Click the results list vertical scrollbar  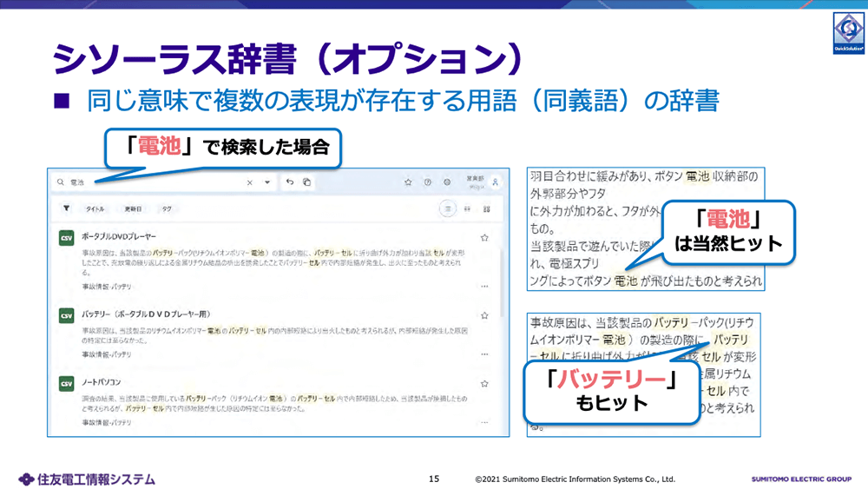(503, 283)
